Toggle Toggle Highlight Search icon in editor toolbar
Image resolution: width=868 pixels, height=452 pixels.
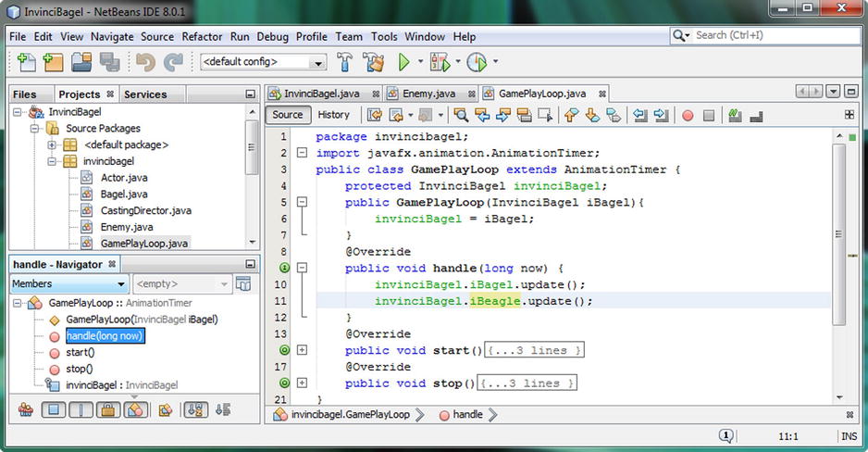coord(524,115)
